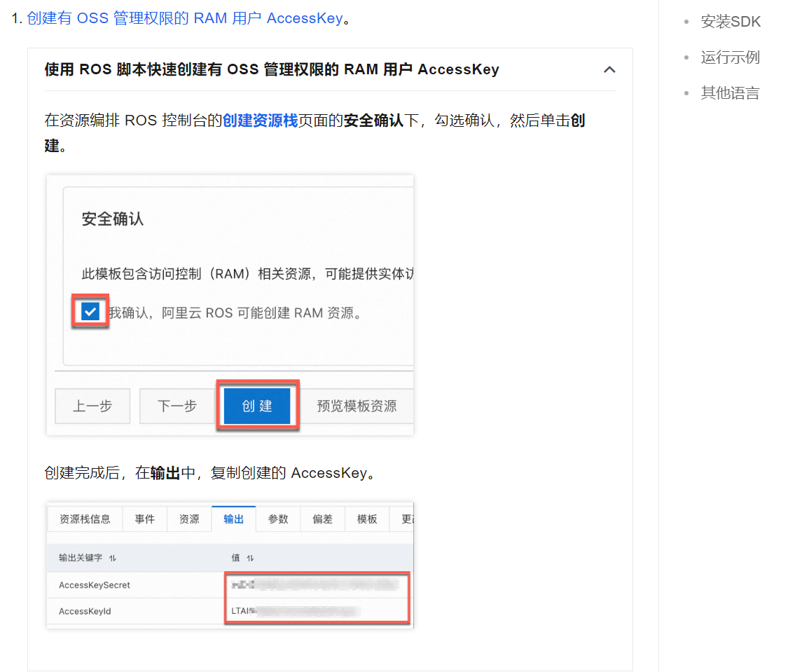Image resolution: width=795 pixels, height=672 pixels.
Task: Check the 我确认 RAM 资源 confirmation checkbox
Action: (90, 310)
